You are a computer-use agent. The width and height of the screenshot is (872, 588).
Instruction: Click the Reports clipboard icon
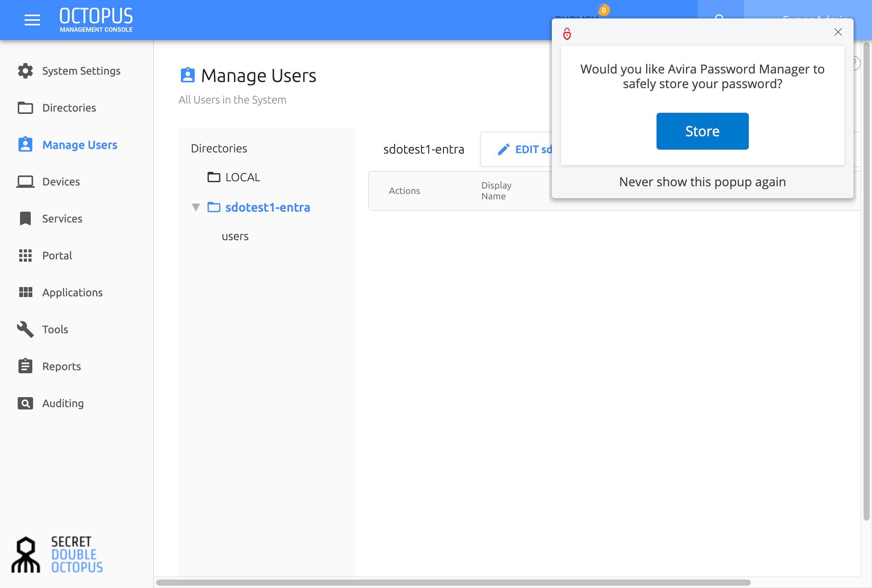click(x=25, y=366)
